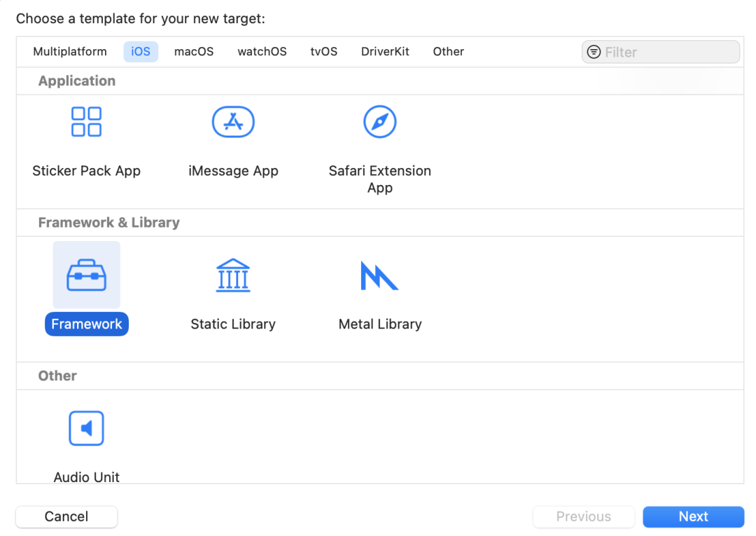The image size is (756, 536).
Task: Select the Metal Library icon
Action: (379, 275)
